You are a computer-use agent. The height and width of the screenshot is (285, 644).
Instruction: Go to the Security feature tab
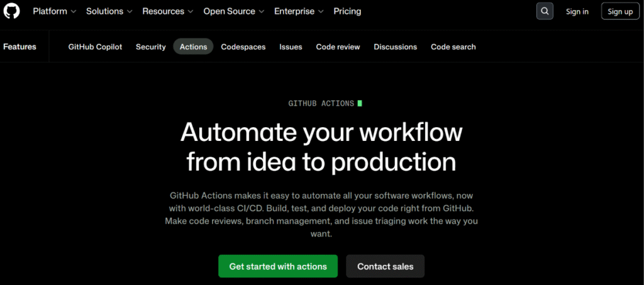151,47
